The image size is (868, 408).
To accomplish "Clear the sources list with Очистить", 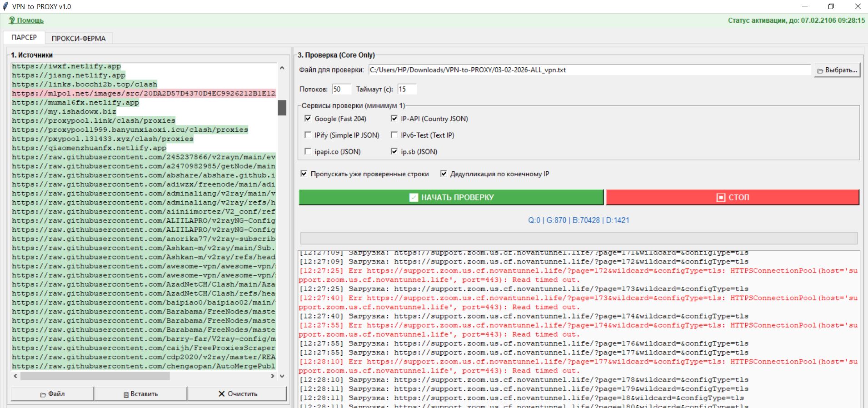I will [237, 394].
